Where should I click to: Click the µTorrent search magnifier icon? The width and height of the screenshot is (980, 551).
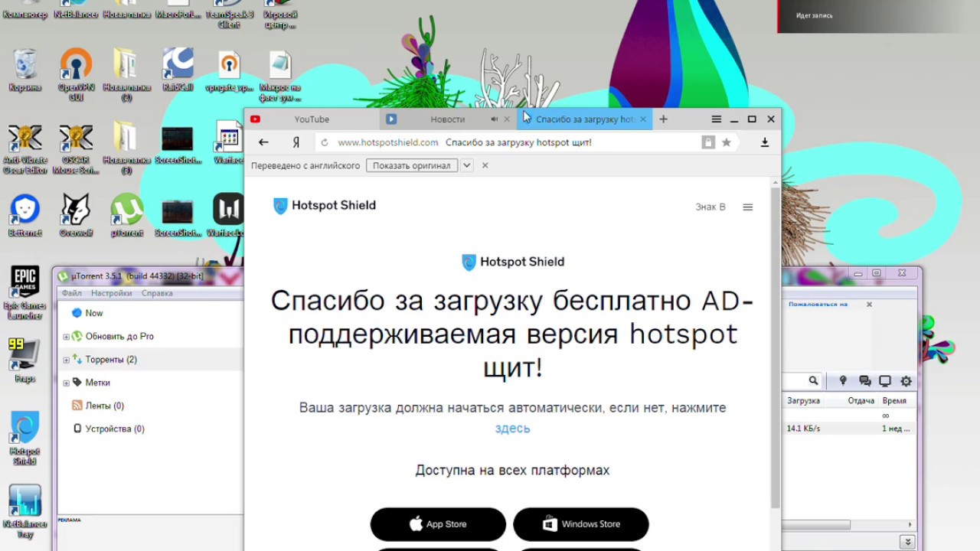tap(813, 381)
